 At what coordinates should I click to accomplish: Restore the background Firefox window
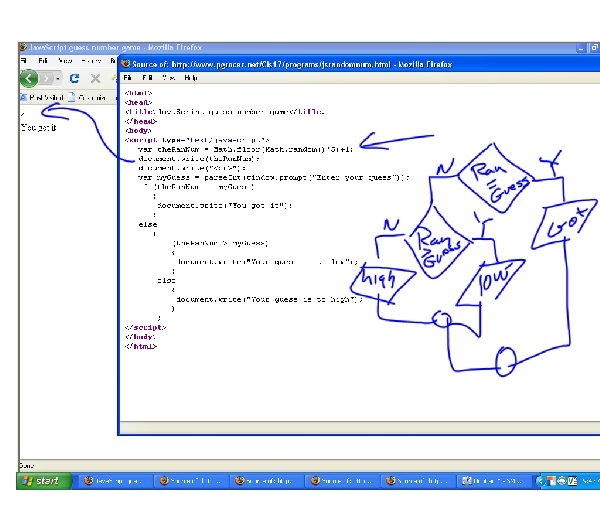pyautogui.click(x=595, y=48)
